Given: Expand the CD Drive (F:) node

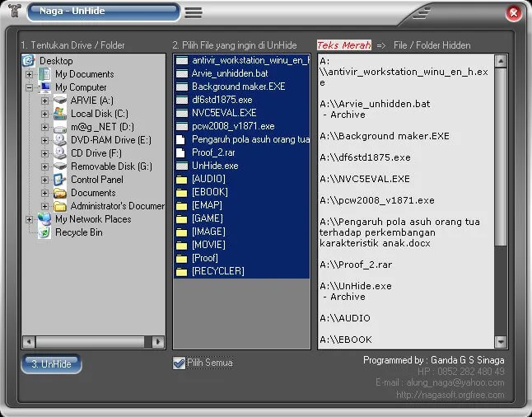Looking at the screenshot, I should [44, 153].
